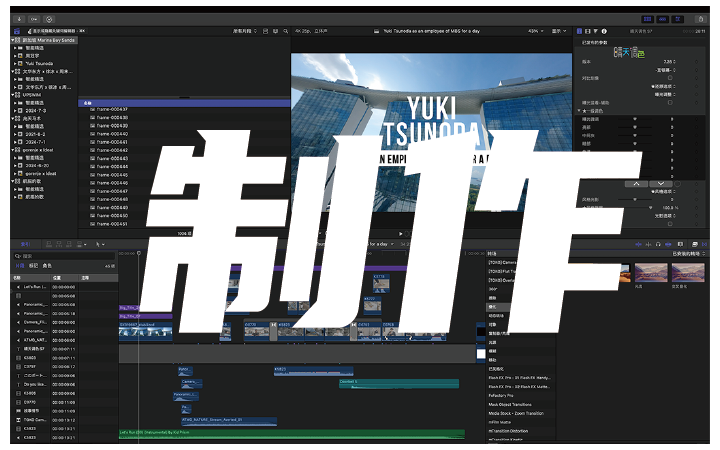Open the keyword editor key icon
The height and width of the screenshot is (450, 720).
click(x=34, y=18)
